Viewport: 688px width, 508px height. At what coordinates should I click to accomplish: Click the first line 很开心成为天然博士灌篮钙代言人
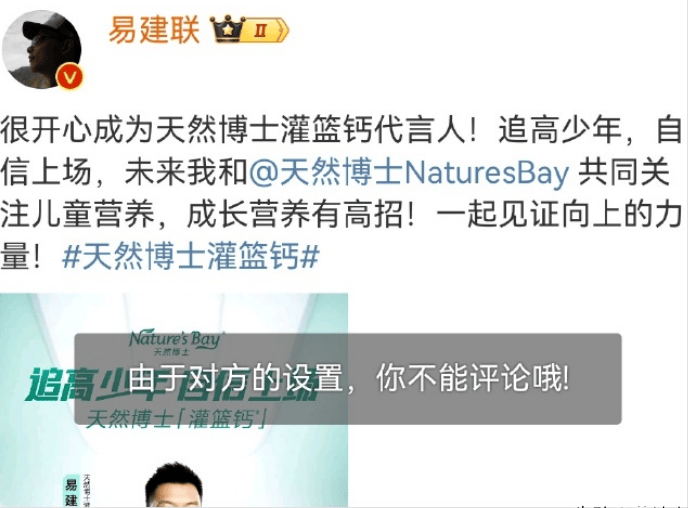tap(233, 130)
